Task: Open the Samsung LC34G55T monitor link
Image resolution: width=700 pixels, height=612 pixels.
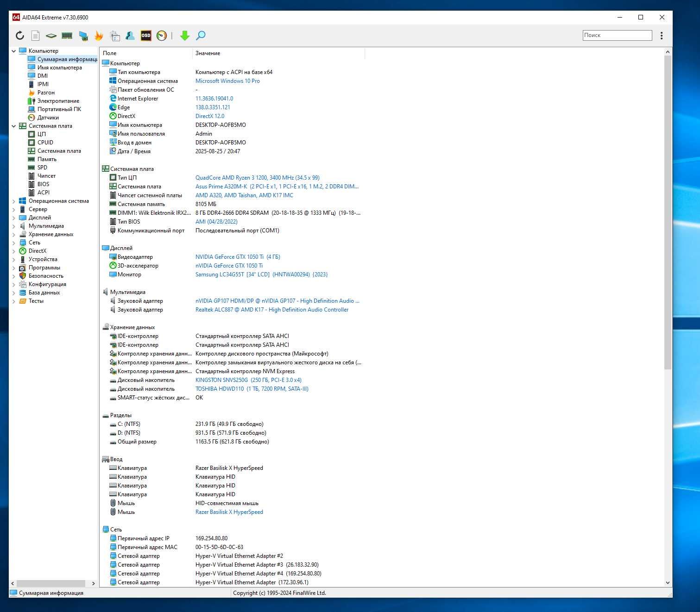Action: pos(261,275)
